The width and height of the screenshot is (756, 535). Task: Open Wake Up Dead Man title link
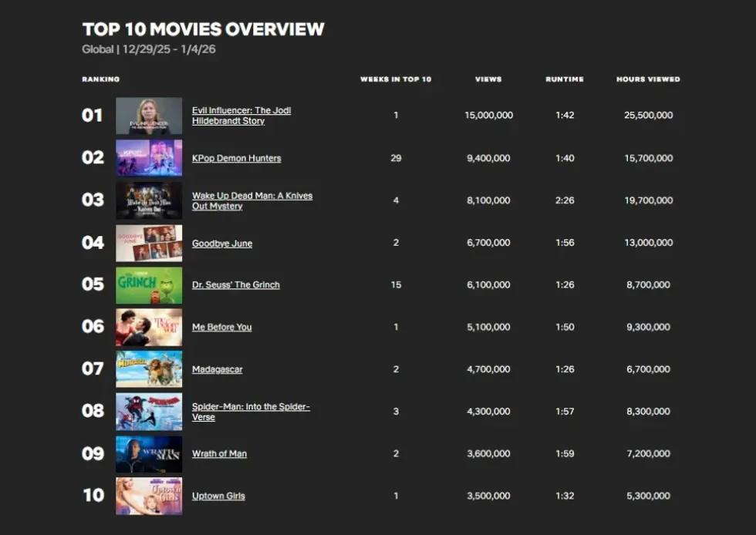251,200
